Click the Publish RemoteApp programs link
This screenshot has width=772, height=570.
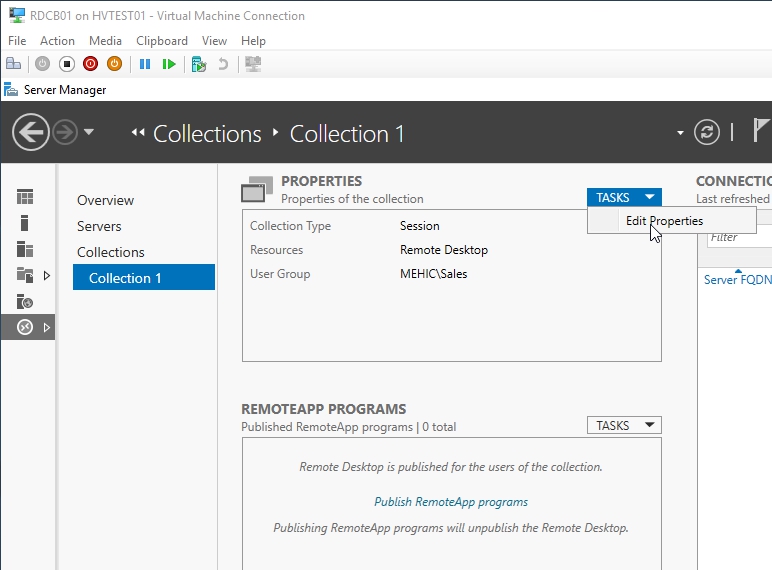451,502
